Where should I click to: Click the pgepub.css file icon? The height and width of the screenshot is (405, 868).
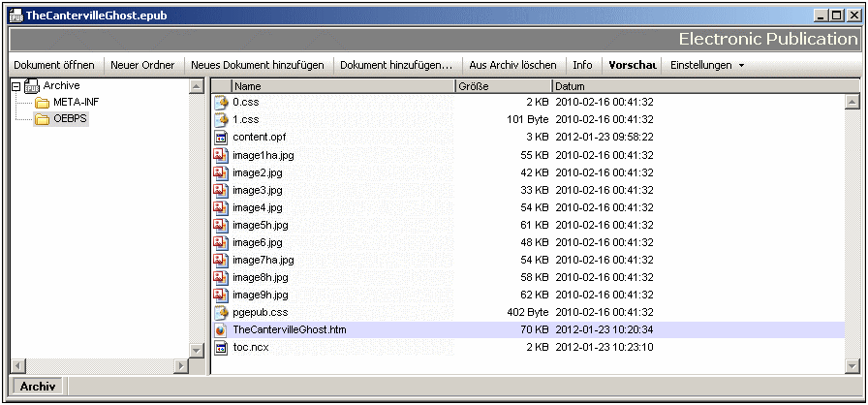(x=222, y=312)
